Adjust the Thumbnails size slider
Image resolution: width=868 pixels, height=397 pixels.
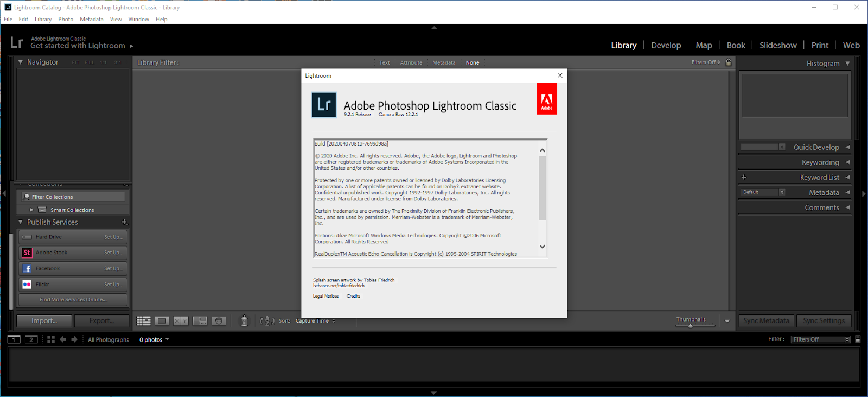coord(691,326)
